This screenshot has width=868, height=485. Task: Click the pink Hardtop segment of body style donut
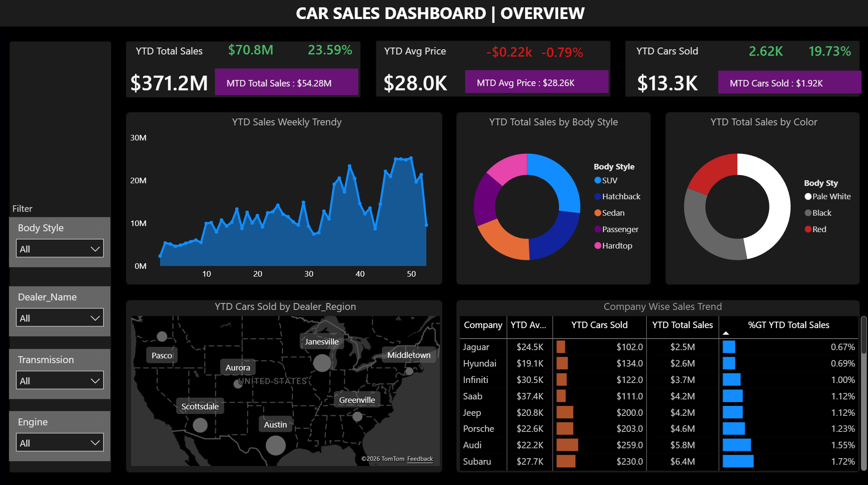click(511, 168)
